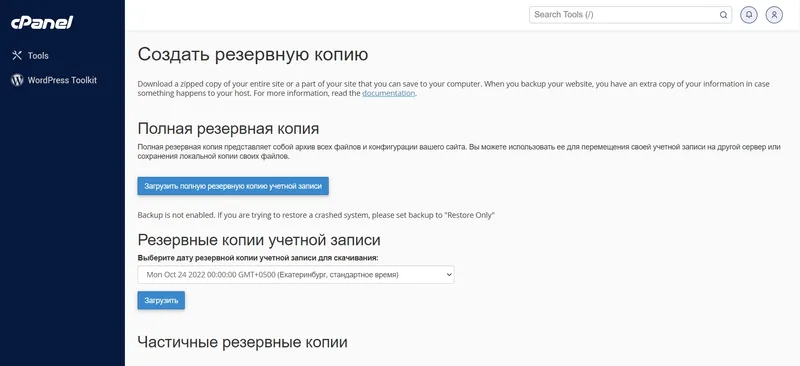Click the 'Backup is not enabled' notice
This screenshot has width=800, height=366.
[316, 215]
